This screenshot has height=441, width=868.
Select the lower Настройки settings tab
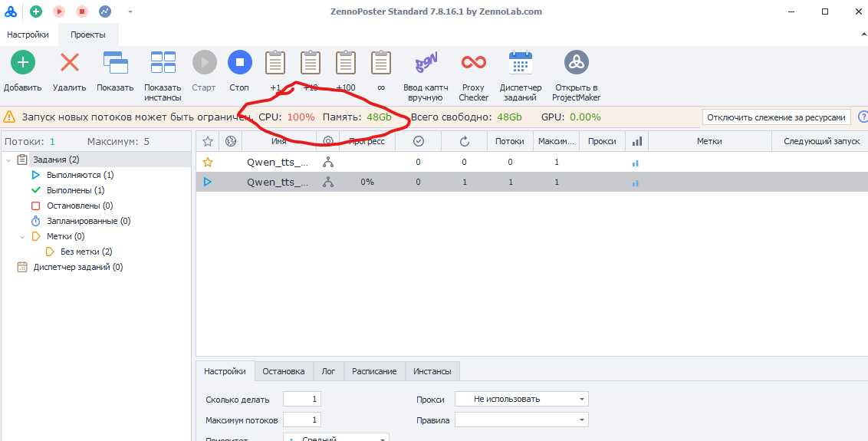225,371
